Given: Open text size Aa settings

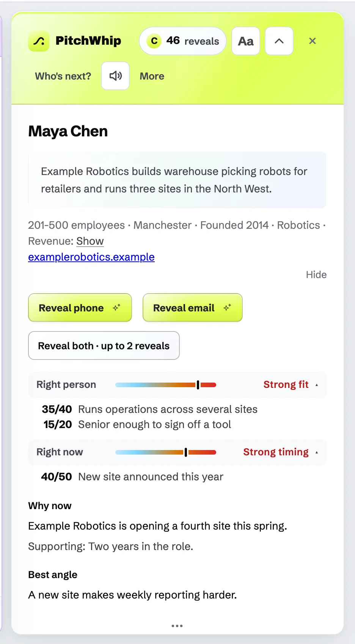Looking at the screenshot, I should [246, 41].
